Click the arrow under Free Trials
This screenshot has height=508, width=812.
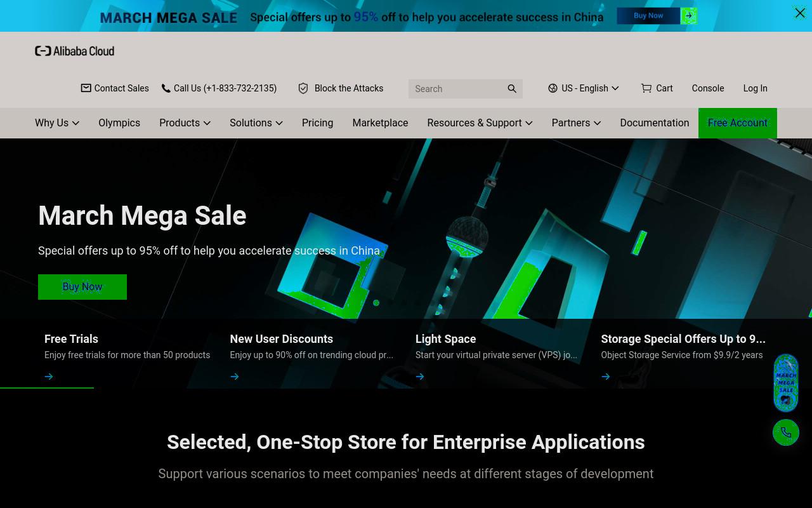click(49, 377)
